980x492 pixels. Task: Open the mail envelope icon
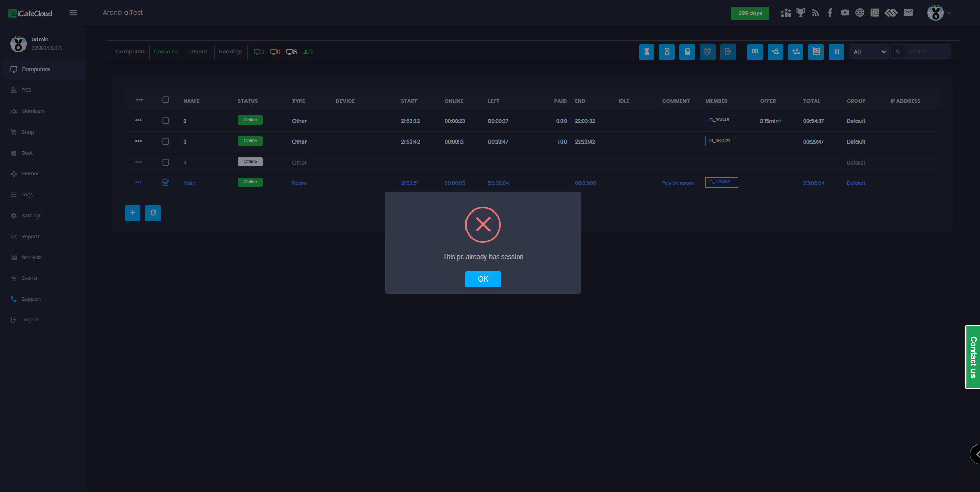click(908, 13)
